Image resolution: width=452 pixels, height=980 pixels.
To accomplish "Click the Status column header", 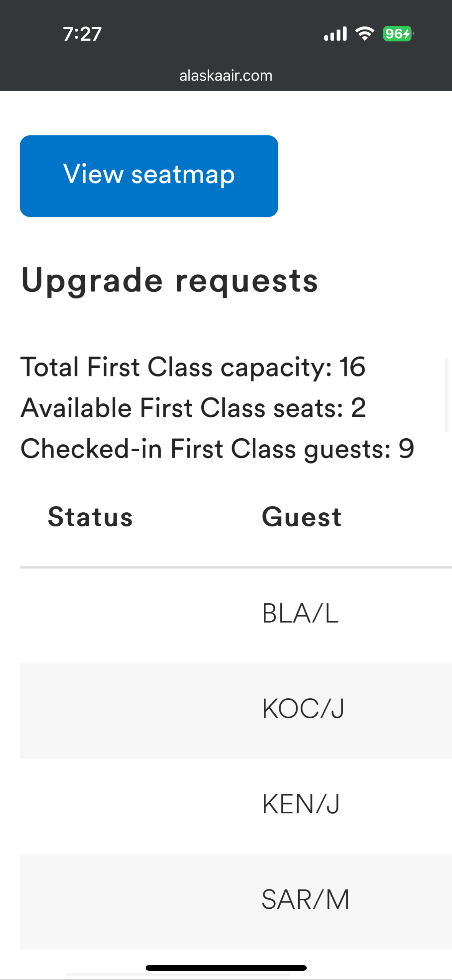I will click(90, 517).
